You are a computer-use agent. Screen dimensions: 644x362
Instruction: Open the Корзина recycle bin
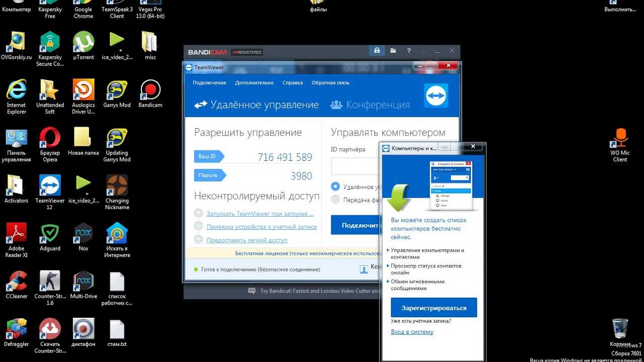click(620, 332)
